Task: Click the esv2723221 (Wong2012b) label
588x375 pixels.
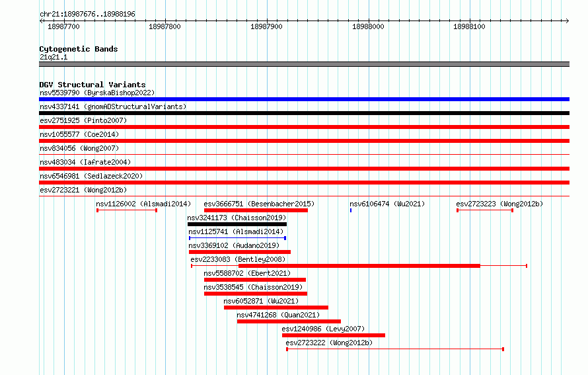Action: 83,190
